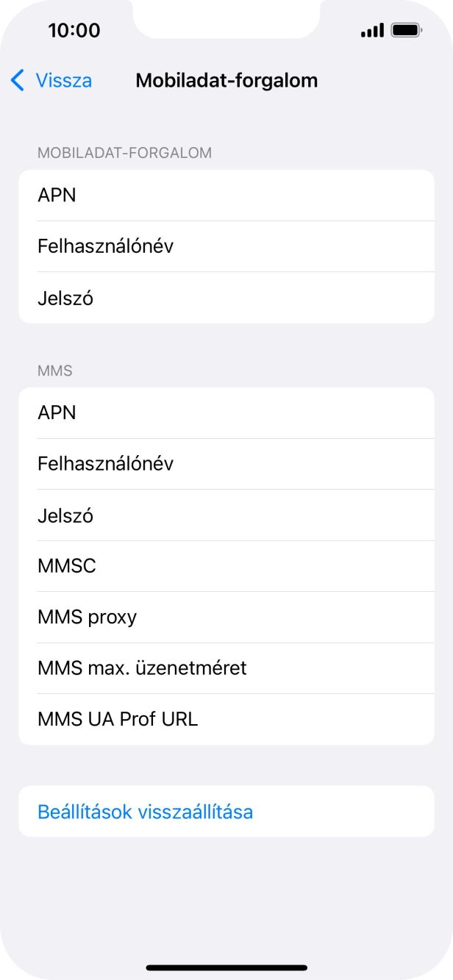Open the APN field under MMS

click(226, 412)
